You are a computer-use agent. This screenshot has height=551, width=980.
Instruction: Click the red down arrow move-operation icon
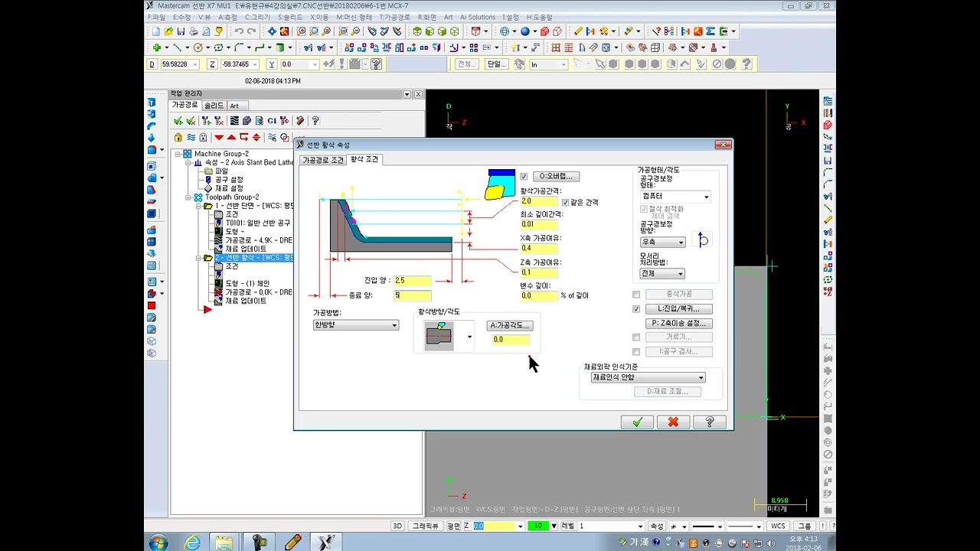point(219,138)
